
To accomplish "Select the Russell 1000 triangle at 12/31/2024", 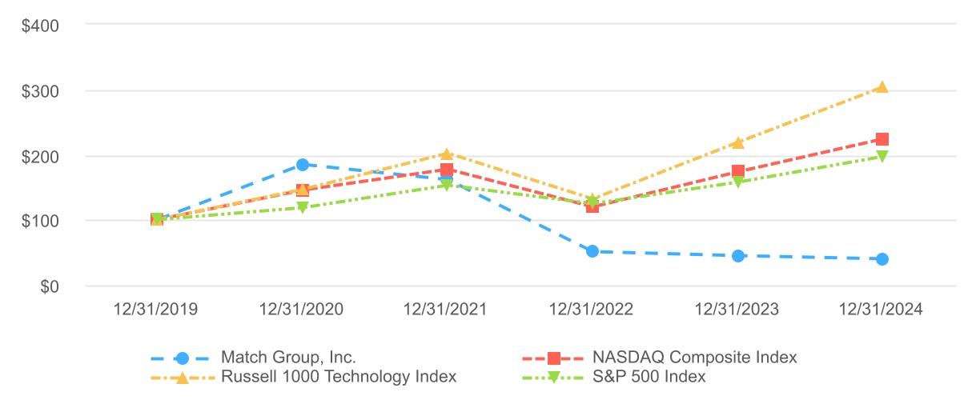I will click(x=882, y=87).
